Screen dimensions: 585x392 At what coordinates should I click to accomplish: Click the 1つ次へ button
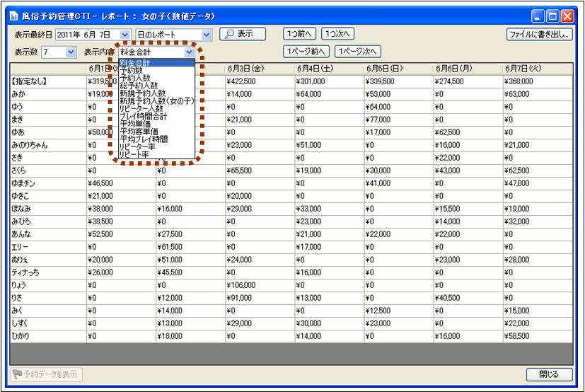337,34
